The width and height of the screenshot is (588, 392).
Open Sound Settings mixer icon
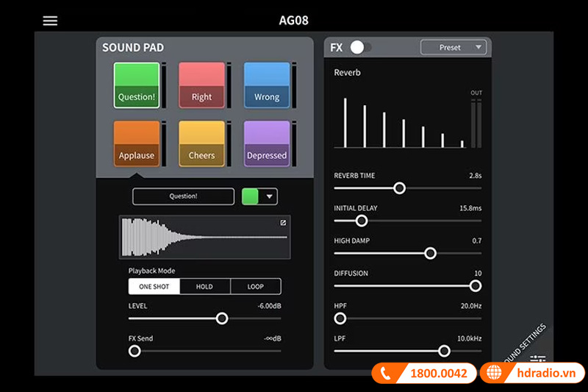tap(538, 360)
